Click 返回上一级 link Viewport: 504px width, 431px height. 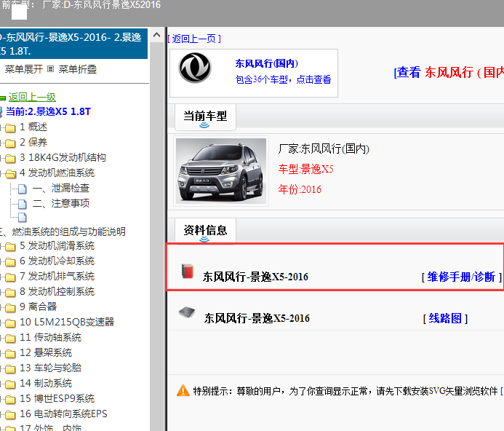pyautogui.click(x=32, y=97)
